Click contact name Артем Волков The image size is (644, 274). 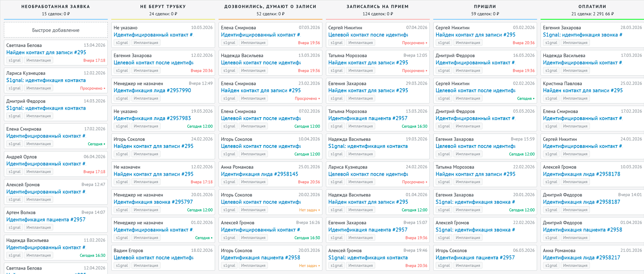click(21, 213)
